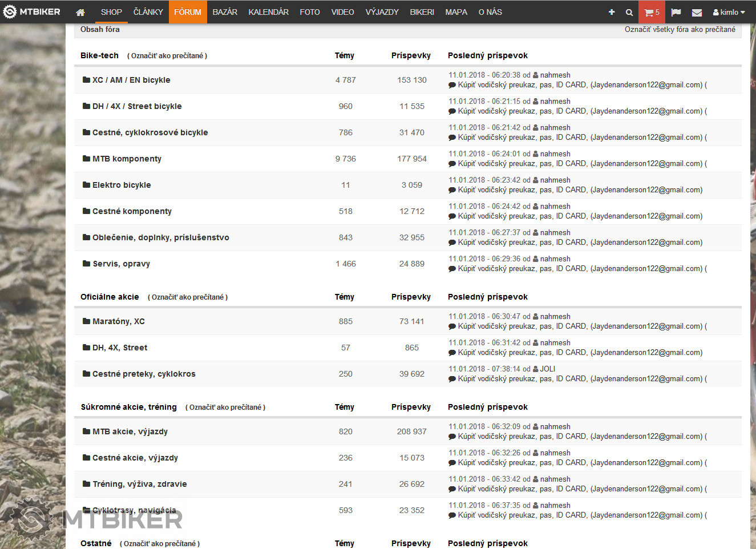The image size is (756, 549).
Task: Expand the kimlo user dropdown menu
Action: (729, 12)
